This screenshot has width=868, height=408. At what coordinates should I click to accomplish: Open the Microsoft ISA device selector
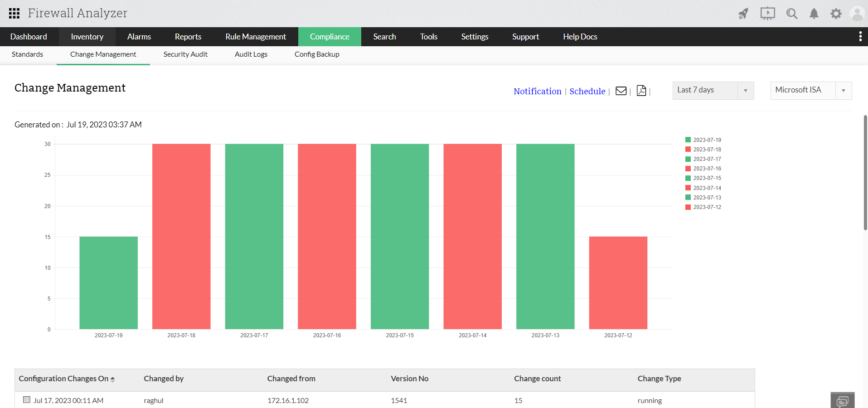click(810, 90)
